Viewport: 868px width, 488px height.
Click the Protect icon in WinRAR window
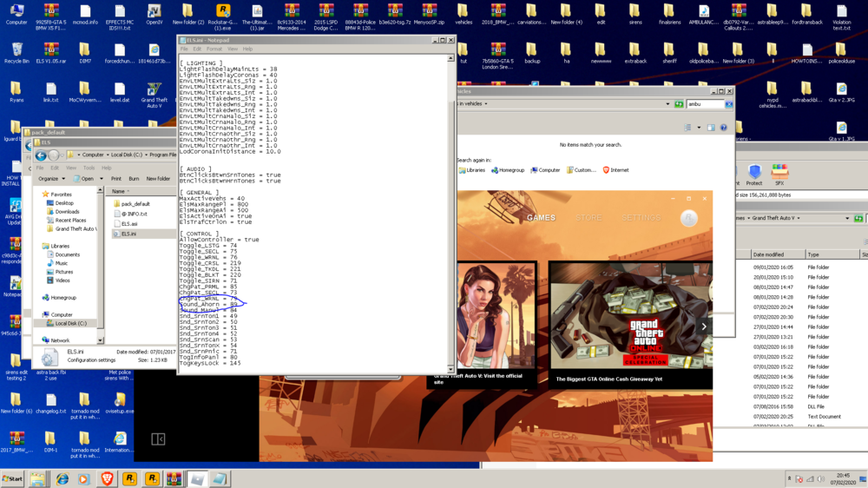tap(754, 175)
